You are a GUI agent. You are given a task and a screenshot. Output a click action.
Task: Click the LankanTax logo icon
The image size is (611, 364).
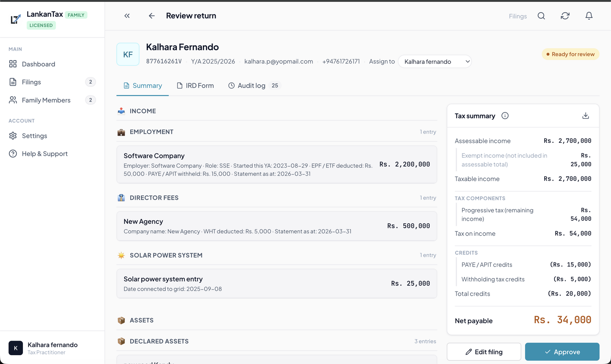click(x=15, y=19)
